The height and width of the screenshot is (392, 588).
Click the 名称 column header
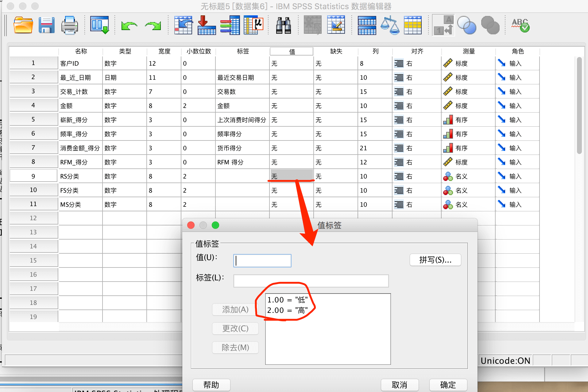point(81,51)
